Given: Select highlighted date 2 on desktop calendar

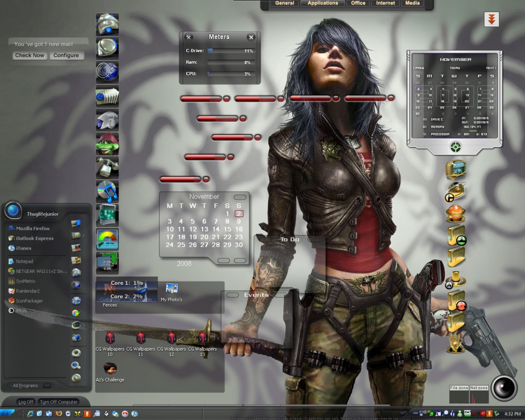Looking at the screenshot, I should (239, 214).
